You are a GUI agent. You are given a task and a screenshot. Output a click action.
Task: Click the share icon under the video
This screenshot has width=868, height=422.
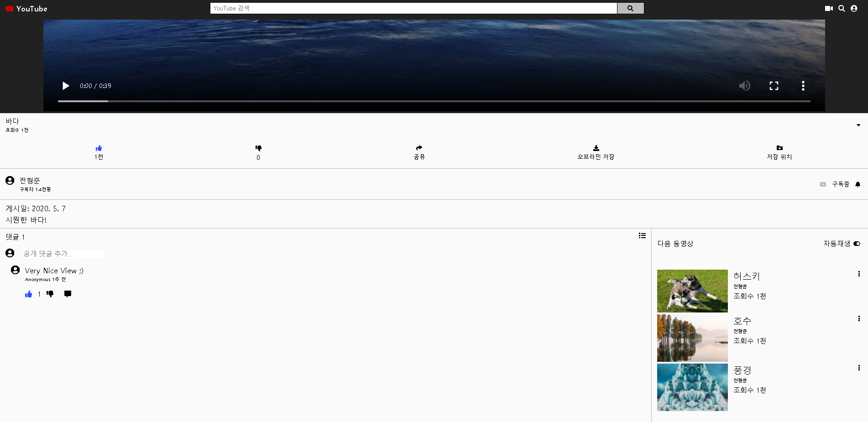tap(418, 148)
